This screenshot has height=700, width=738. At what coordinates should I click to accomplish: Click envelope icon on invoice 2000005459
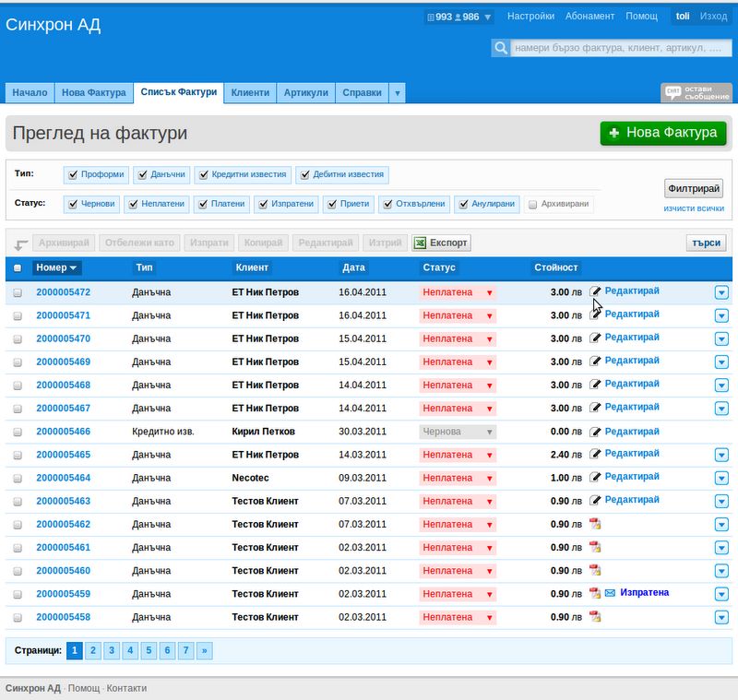609,593
